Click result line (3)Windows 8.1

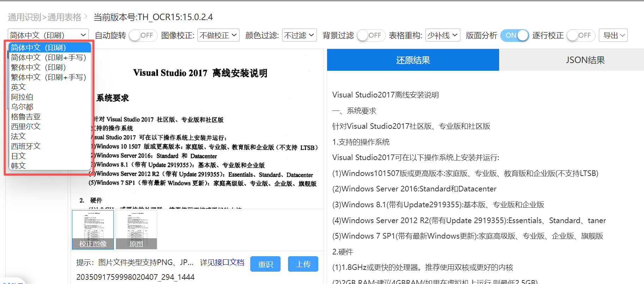click(x=438, y=204)
